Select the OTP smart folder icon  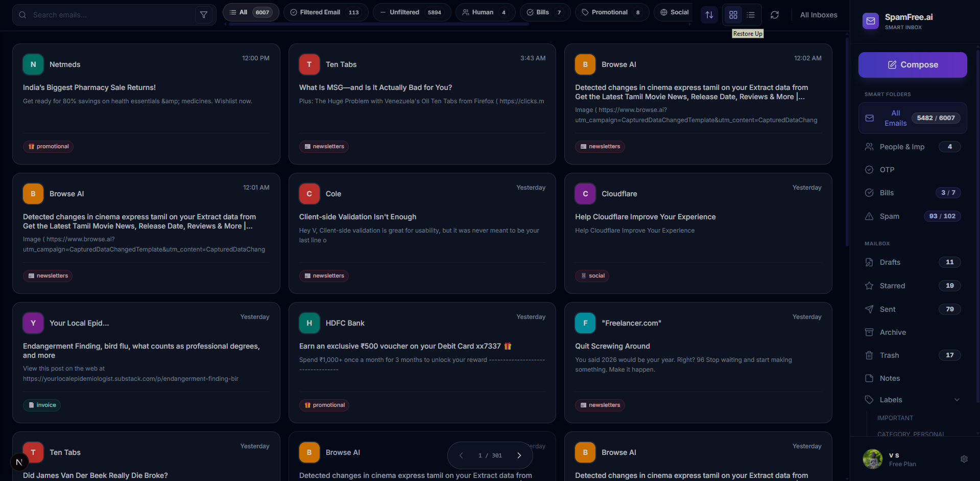869,170
